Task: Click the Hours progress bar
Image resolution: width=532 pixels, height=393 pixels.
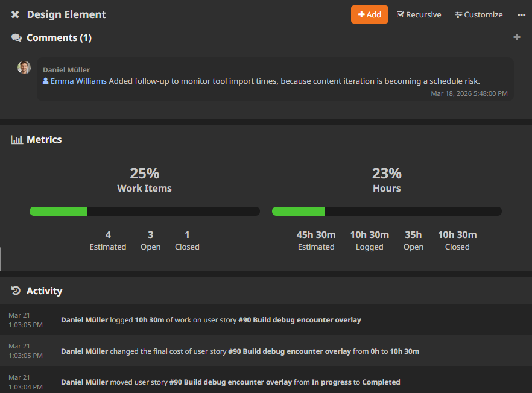Action: [x=387, y=211]
